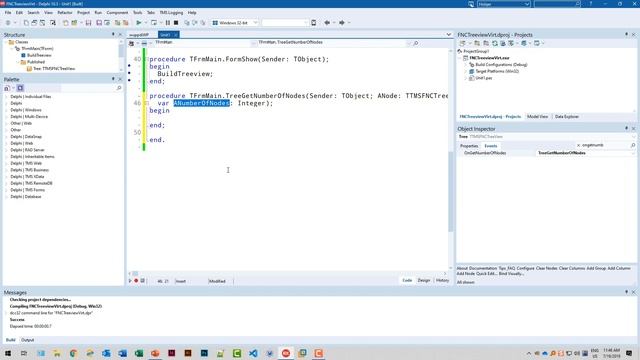
Task: Click the Documentation quick action link
Action: point(483,269)
